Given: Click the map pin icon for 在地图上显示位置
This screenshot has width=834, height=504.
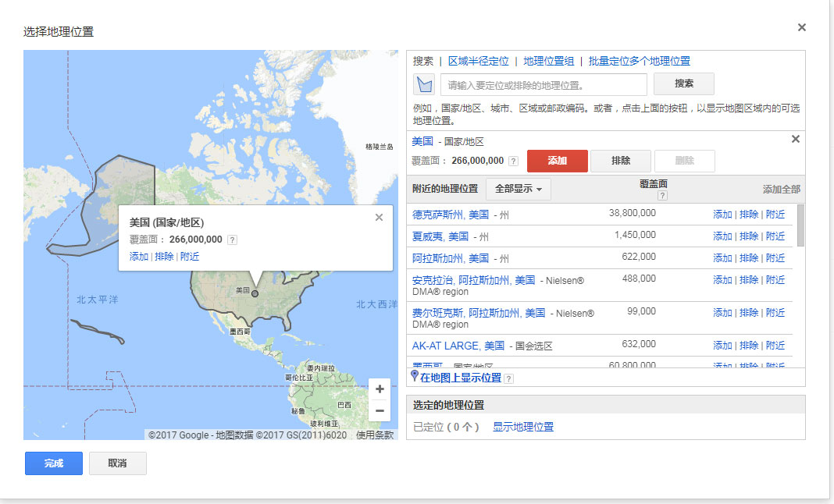Looking at the screenshot, I should tap(415, 376).
